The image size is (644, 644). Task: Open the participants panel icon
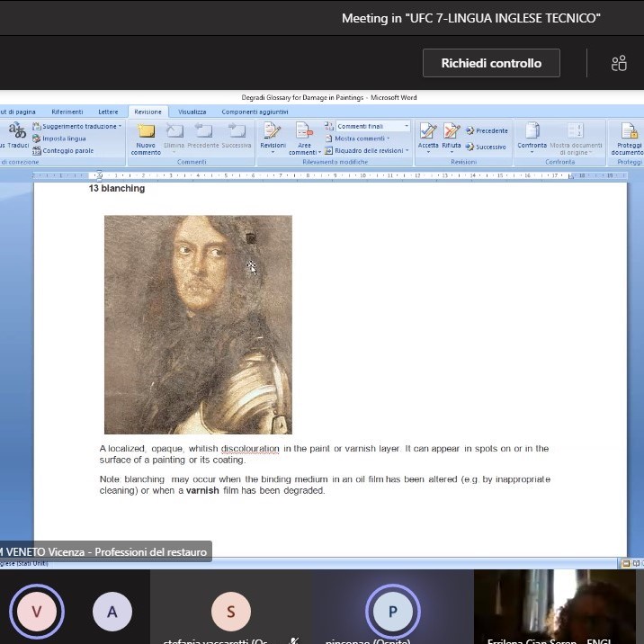pos(619,63)
